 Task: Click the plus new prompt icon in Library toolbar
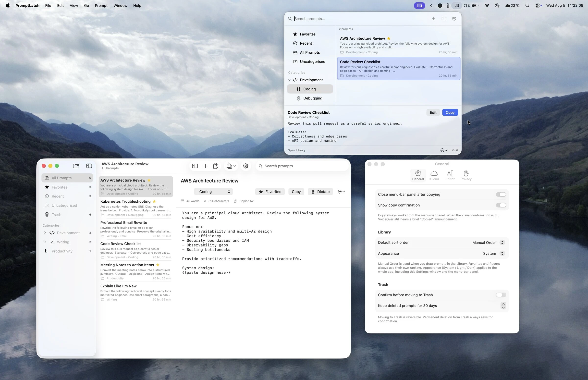coord(205,166)
